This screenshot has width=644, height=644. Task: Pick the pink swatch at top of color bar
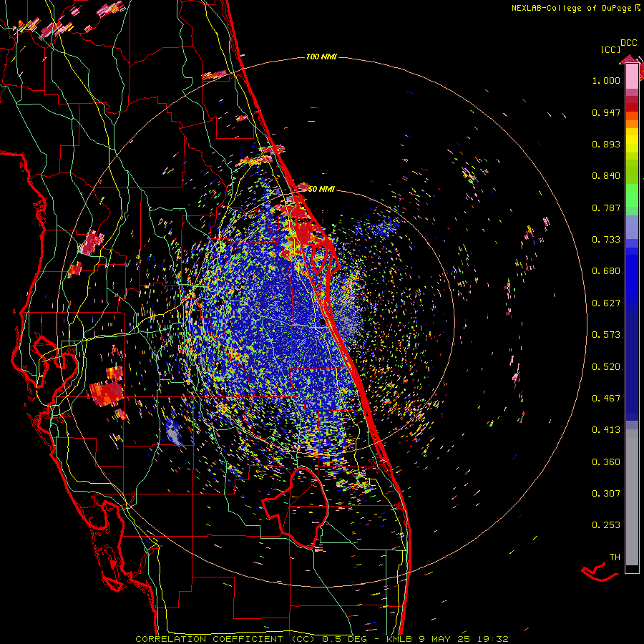coord(632,77)
